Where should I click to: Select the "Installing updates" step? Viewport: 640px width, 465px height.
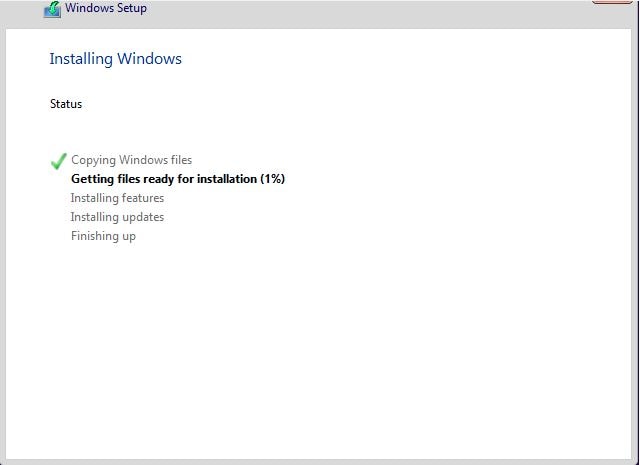coord(117,217)
